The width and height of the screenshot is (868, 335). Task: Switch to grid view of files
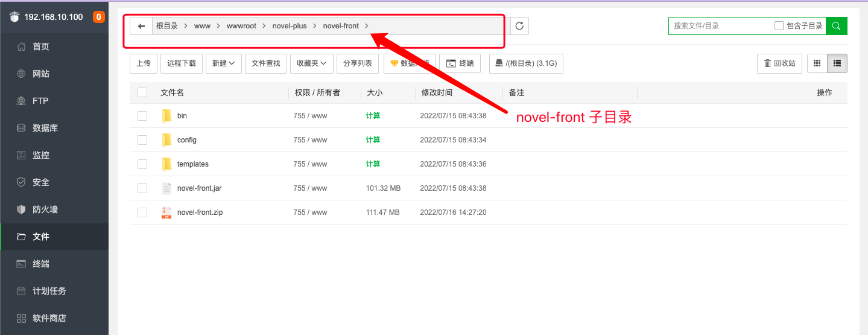point(817,63)
